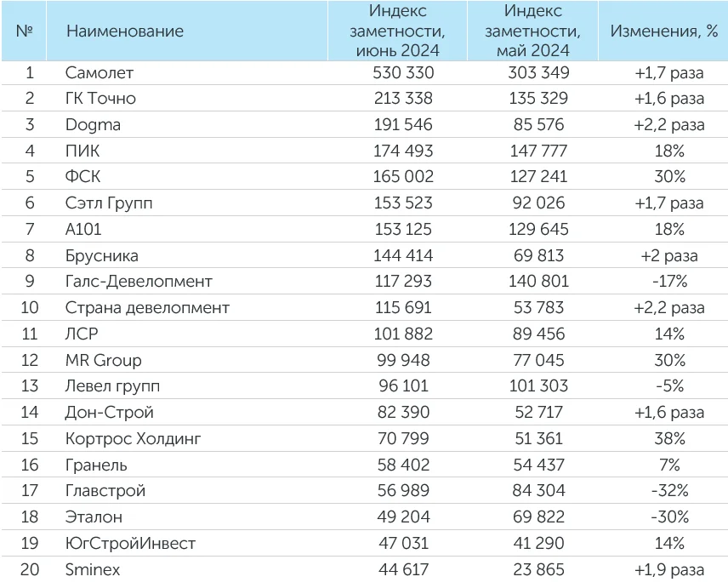728x588 pixels.
Task: Select the "MR Group" row name
Action: [104, 361]
